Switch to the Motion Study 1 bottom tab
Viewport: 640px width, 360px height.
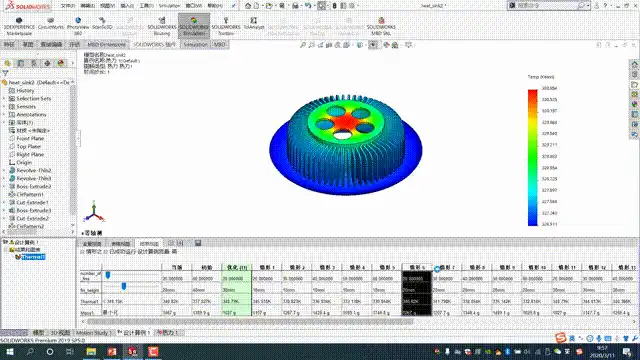point(93,333)
